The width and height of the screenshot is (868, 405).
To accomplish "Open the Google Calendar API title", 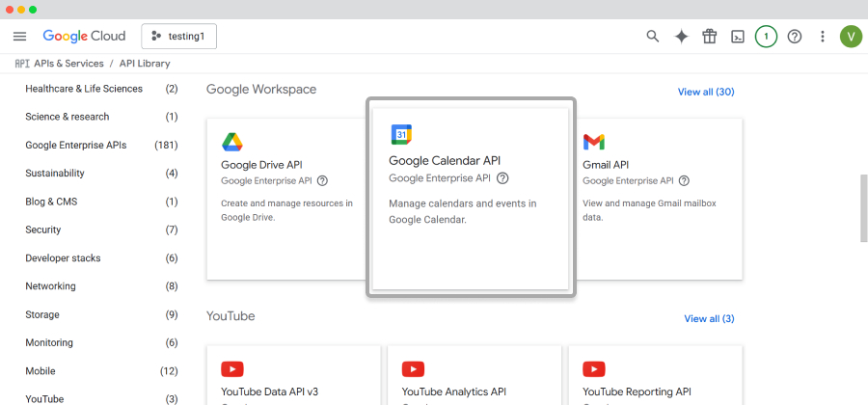I will [445, 161].
